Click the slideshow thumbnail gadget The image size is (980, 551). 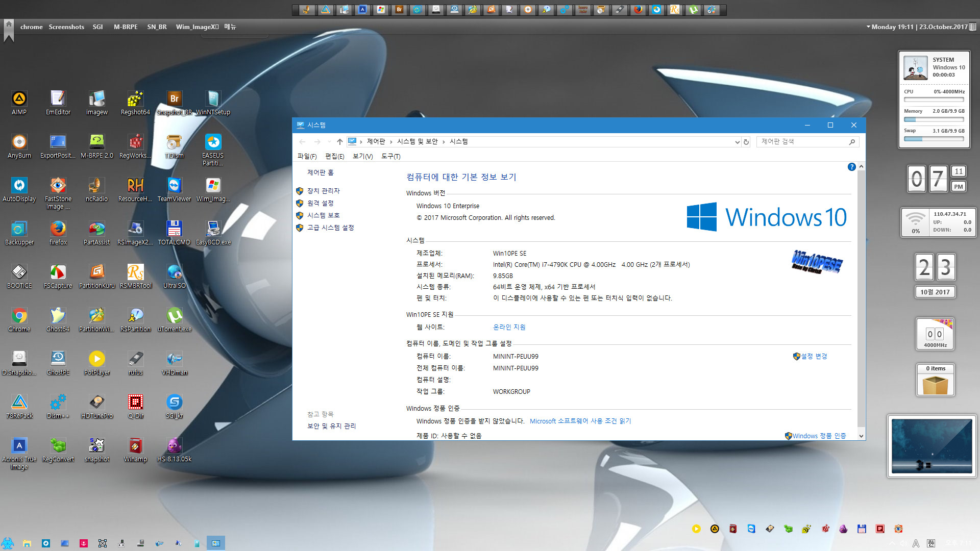coord(932,446)
